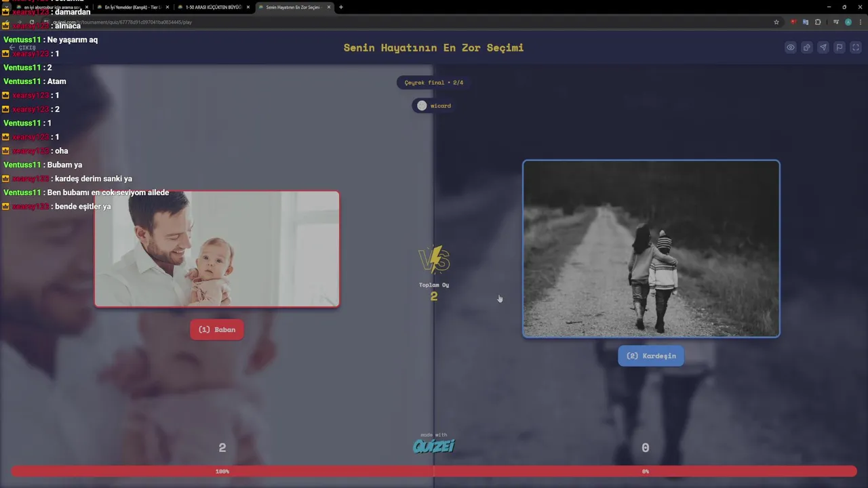Vote with the '(1) Baban' button
Image resolution: width=868 pixels, height=488 pixels.
[217, 329]
